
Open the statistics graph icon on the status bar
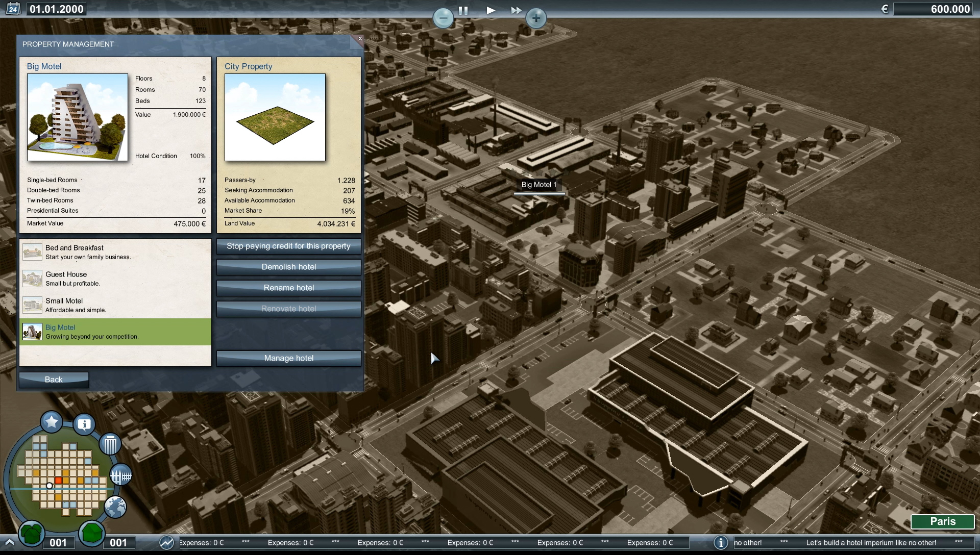click(x=166, y=543)
